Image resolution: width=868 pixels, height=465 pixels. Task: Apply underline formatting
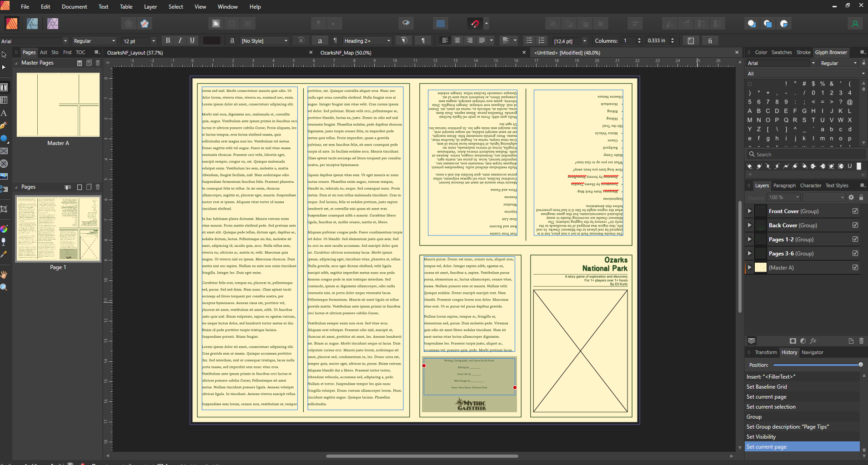[192, 40]
